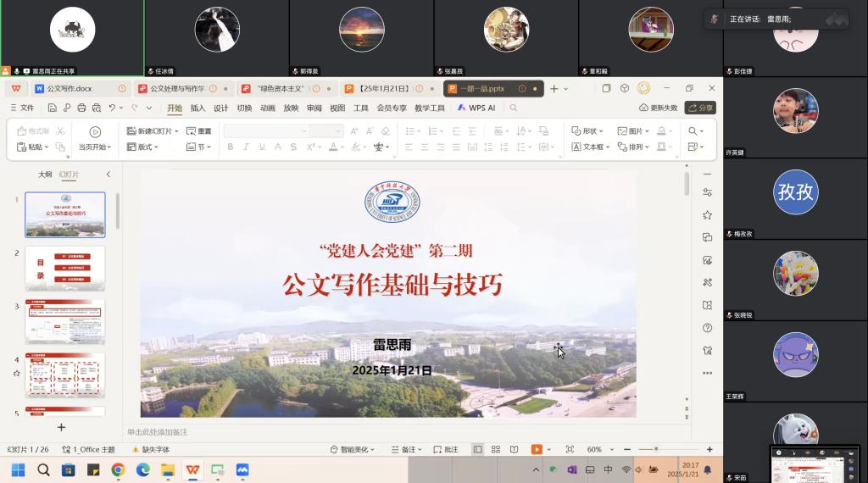
Task: Click the 分享 share button
Action: 700,108
